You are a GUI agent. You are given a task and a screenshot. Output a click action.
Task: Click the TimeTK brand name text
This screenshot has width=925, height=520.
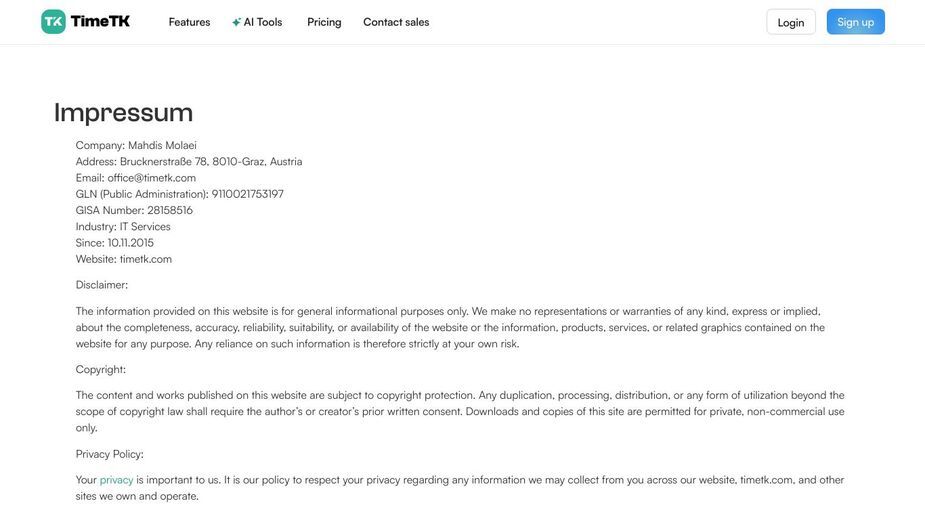(x=100, y=22)
